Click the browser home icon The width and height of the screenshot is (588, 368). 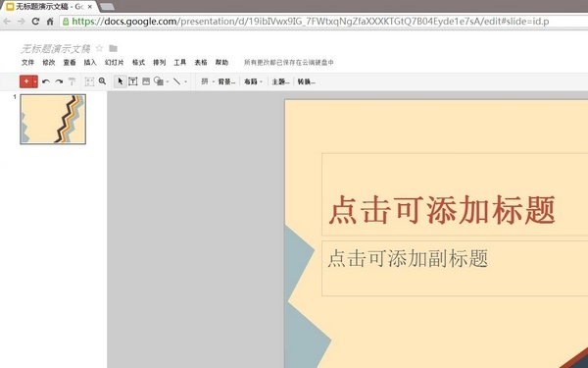click(x=50, y=22)
